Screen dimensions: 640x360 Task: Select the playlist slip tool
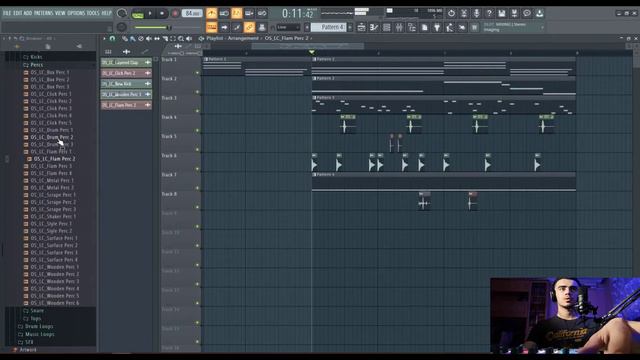coord(157,38)
